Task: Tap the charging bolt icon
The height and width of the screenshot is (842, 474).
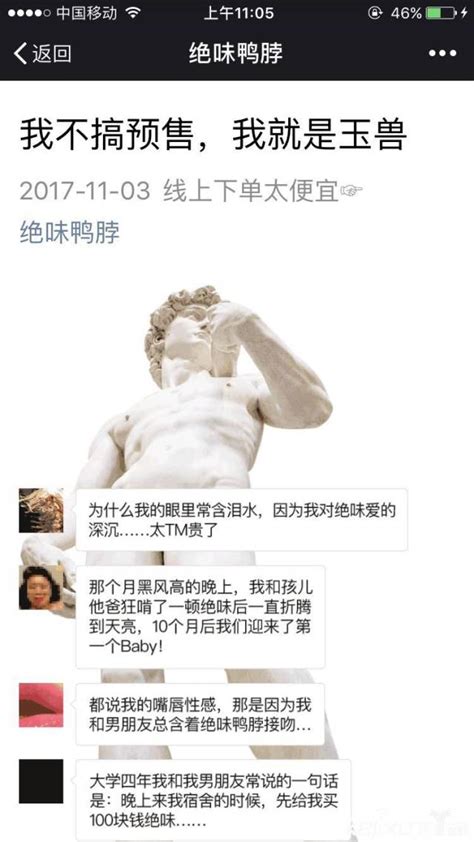Action: click(464, 13)
